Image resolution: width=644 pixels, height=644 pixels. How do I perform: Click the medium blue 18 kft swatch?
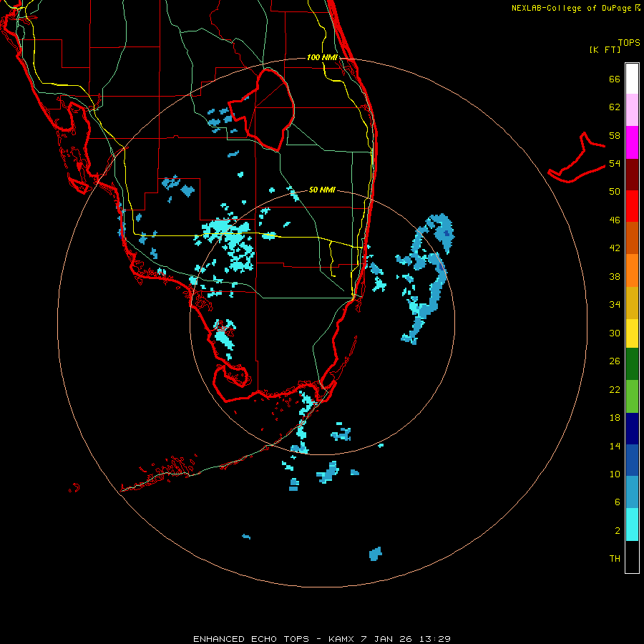tap(632, 460)
